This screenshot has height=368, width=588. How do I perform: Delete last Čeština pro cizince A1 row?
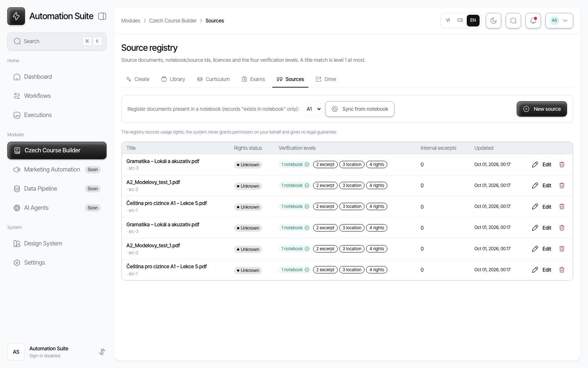pos(562,270)
